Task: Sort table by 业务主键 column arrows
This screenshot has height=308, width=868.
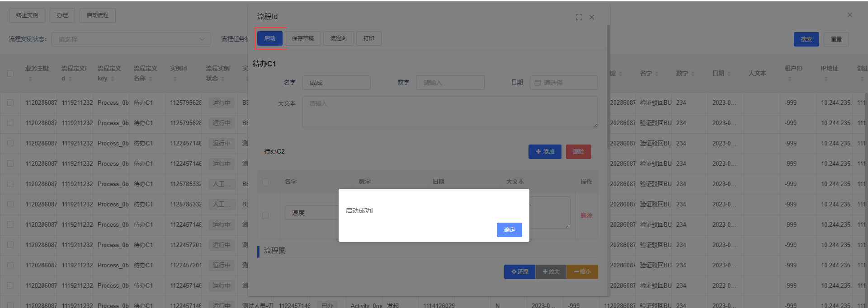Action: click(x=30, y=79)
